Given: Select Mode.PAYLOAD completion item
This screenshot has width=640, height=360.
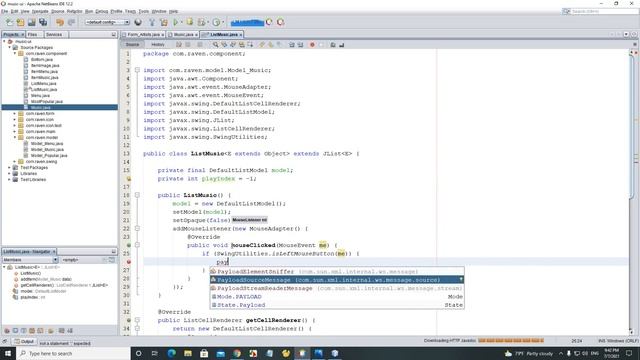Looking at the screenshot, I should [x=337, y=297].
